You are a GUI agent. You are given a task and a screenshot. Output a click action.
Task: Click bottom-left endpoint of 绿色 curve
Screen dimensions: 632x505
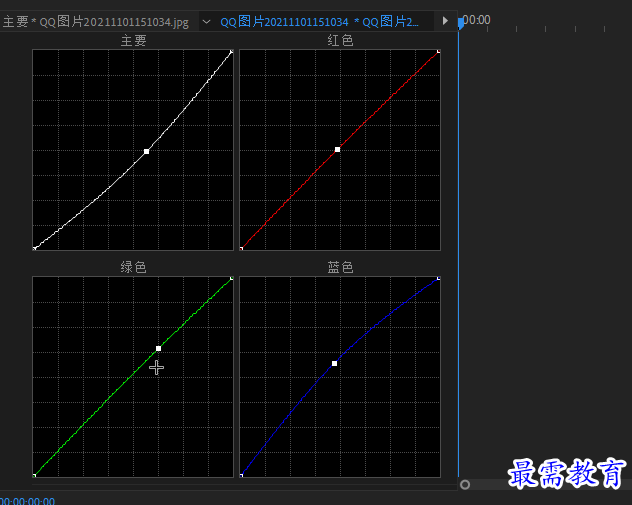coord(35,476)
